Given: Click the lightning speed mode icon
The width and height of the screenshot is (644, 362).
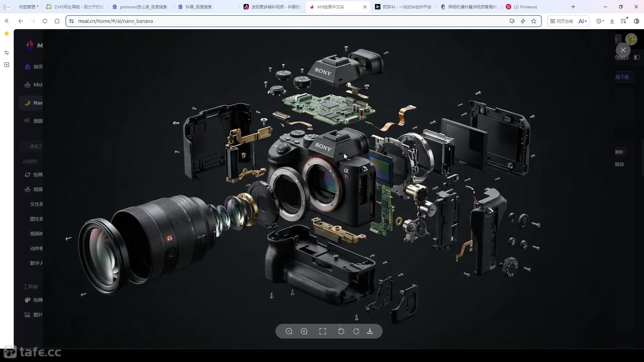Looking at the screenshot, I should click(x=523, y=21).
